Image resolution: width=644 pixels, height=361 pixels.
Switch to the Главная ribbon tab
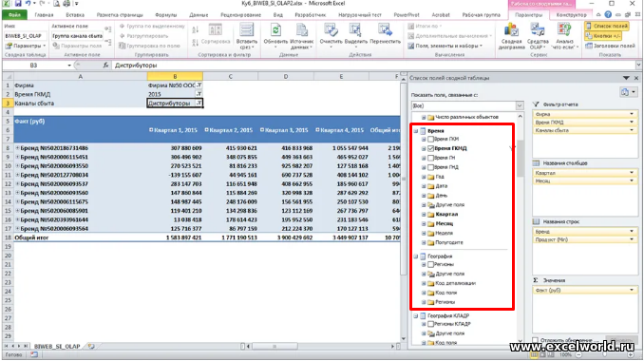tap(44, 15)
